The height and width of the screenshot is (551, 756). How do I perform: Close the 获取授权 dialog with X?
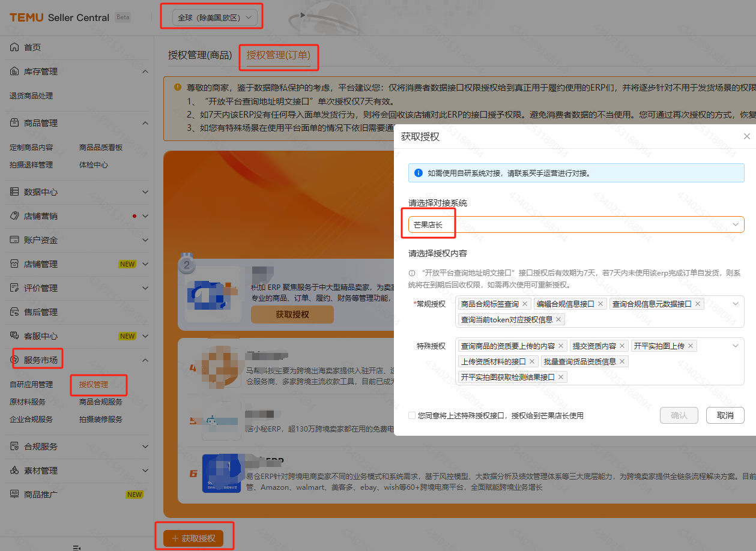tap(747, 136)
